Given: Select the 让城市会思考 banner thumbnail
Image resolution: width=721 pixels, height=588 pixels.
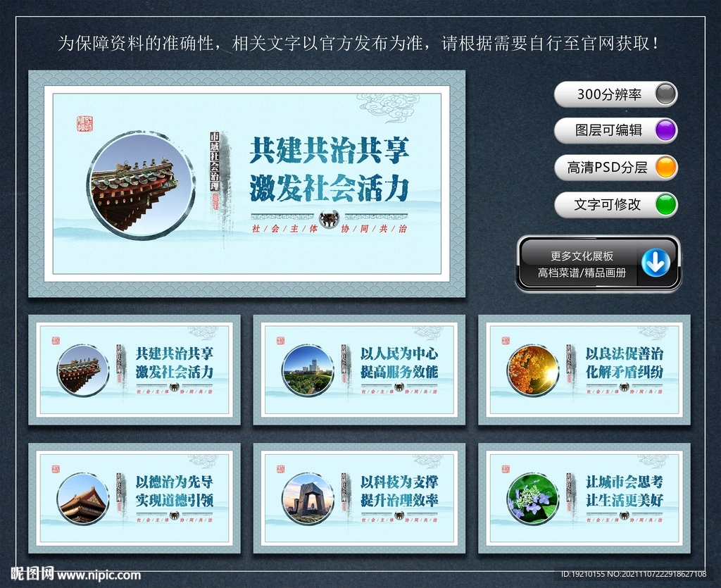Looking at the screenshot, I should [x=584, y=499].
